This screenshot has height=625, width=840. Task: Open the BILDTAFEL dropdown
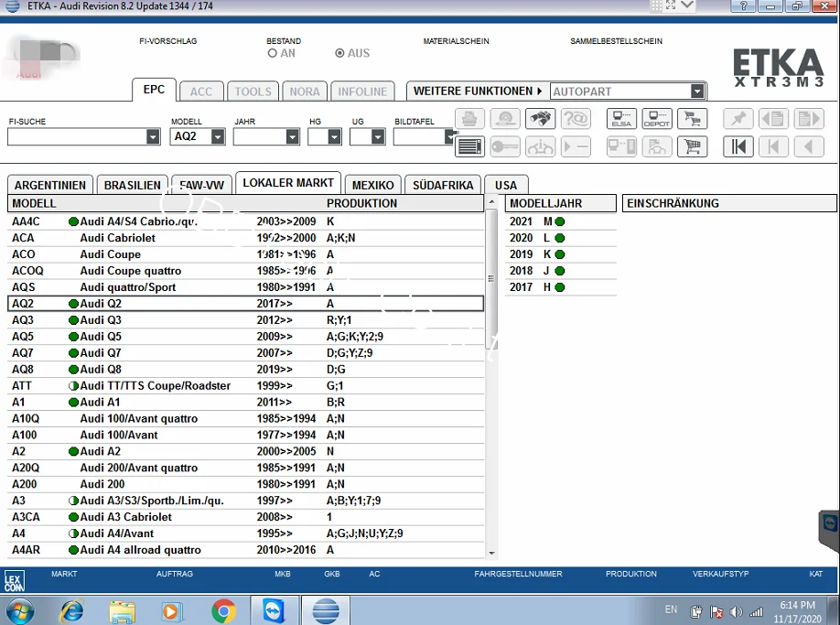449,136
